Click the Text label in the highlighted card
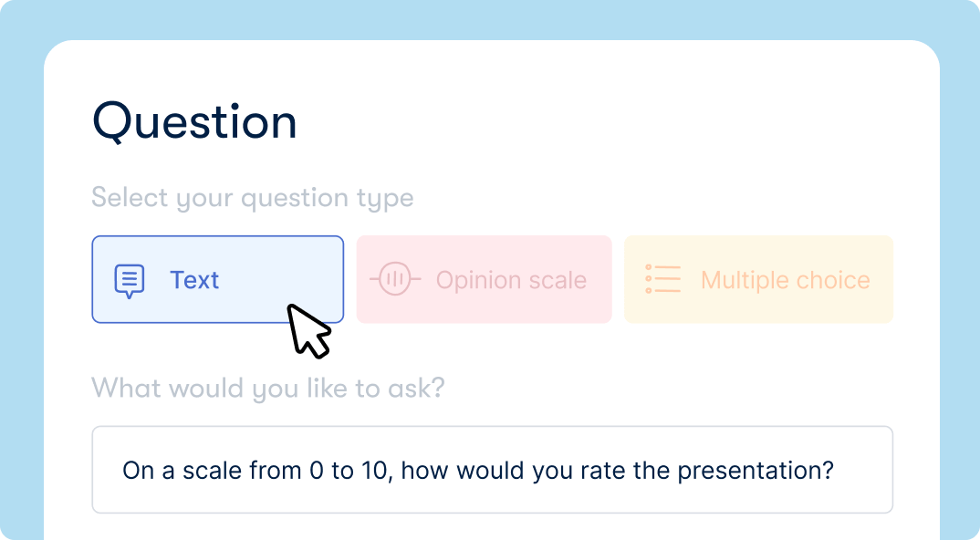Viewport: 980px width, 540px height. point(194,279)
